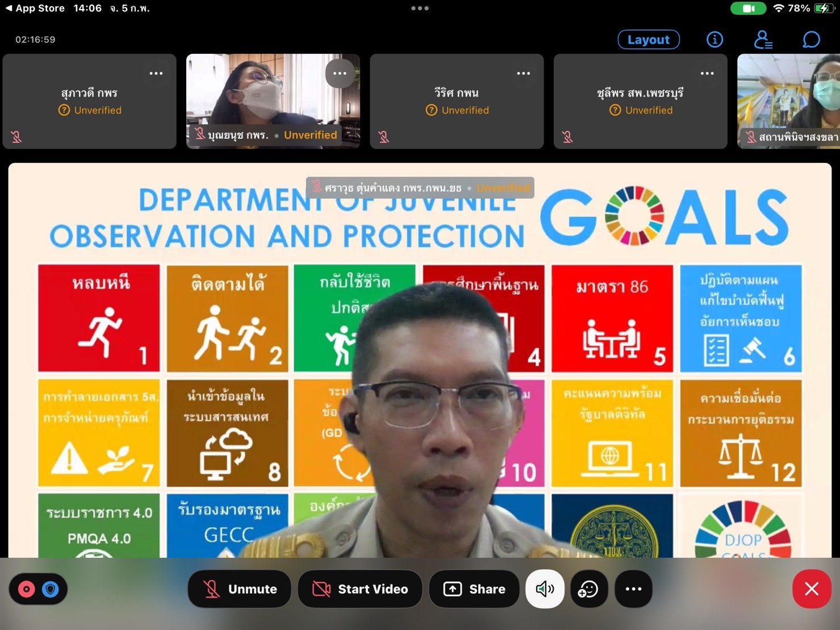Select the บุณยนุช กพร. video thumbnail
Screen dimensions: 840x630
tap(273, 102)
